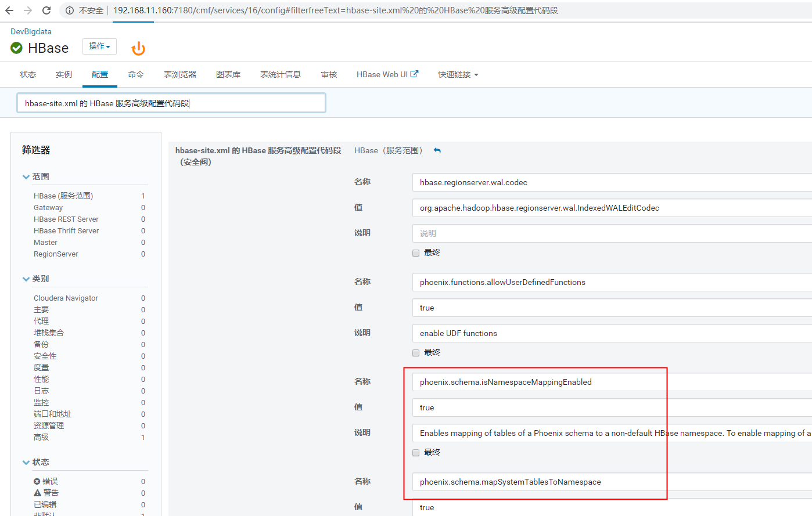Click the site info not-secure icon

click(70, 10)
